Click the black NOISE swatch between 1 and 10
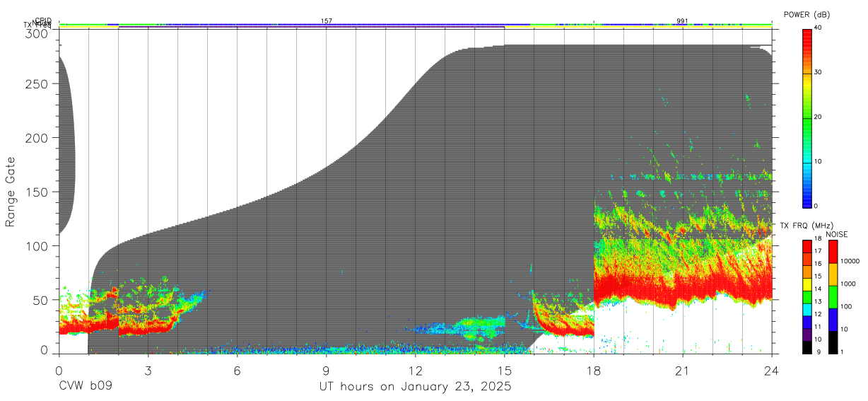868x401 pixels. pyautogui.click(x=833, y=342)
